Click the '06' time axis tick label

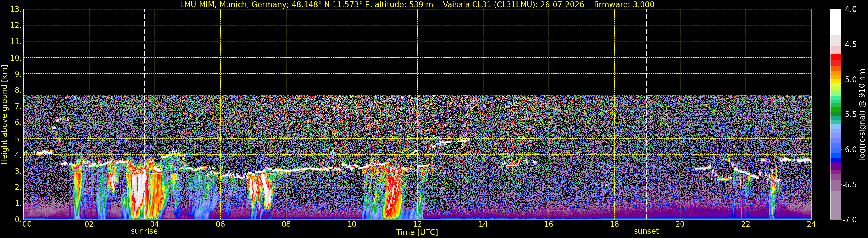pyautogui.click(x=220, y=224)
